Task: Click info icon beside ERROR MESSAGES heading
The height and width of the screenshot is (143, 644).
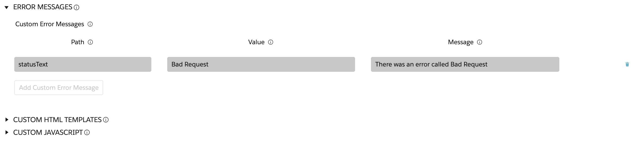Action: pyautogui.click(x=77, y=8)
